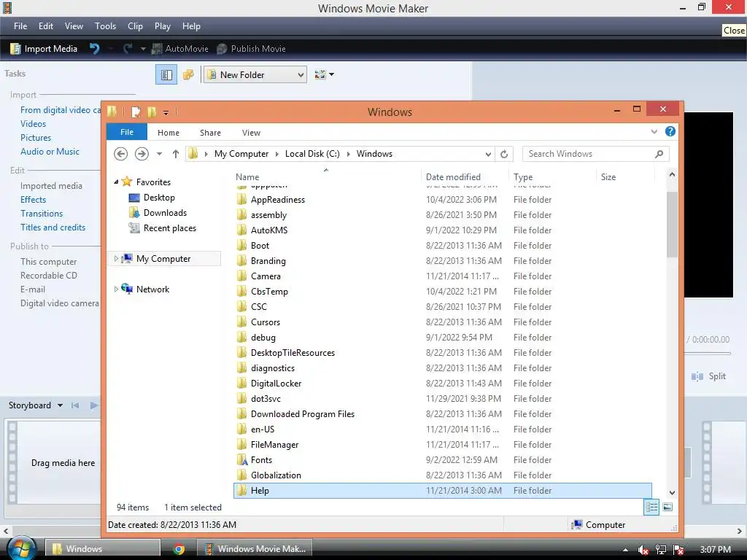
Task: Expand the Network tree node
Action: point(116,289)
